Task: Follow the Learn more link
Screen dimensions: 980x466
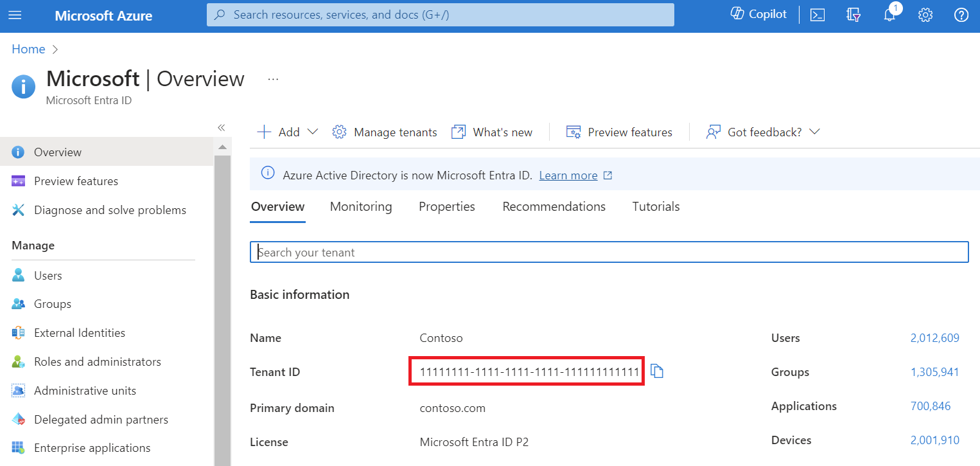Action: 568,175
